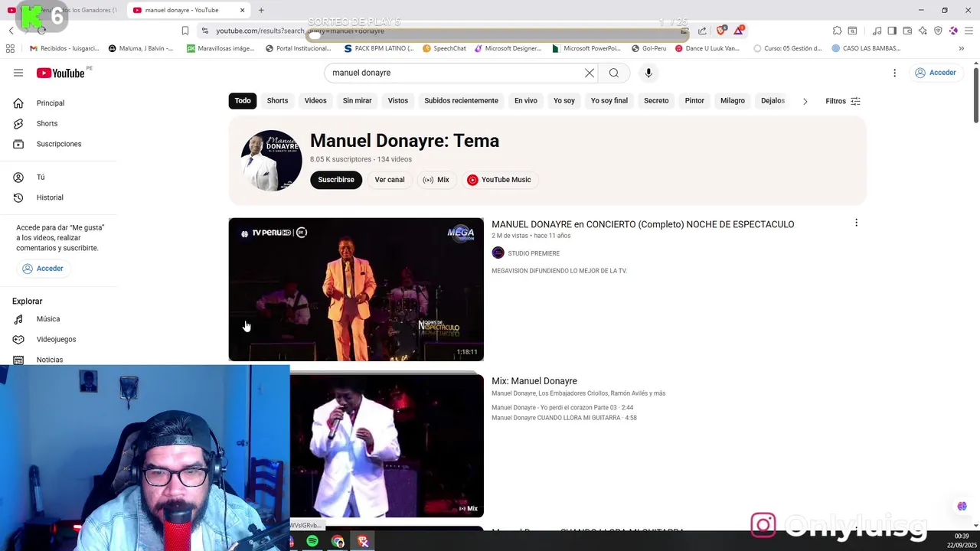Open the YouTube hamburger guide menu
Screen dimensions: 980x551
(18, 73)
